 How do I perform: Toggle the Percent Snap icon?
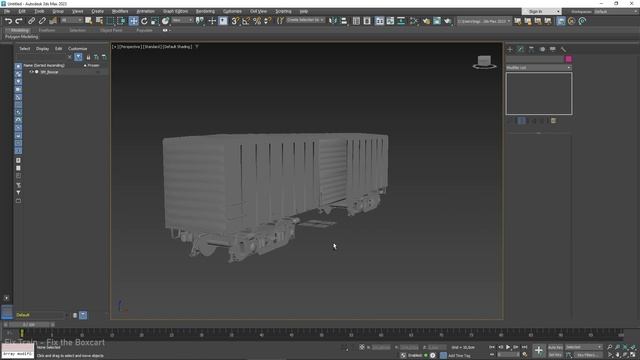[257, 21]
